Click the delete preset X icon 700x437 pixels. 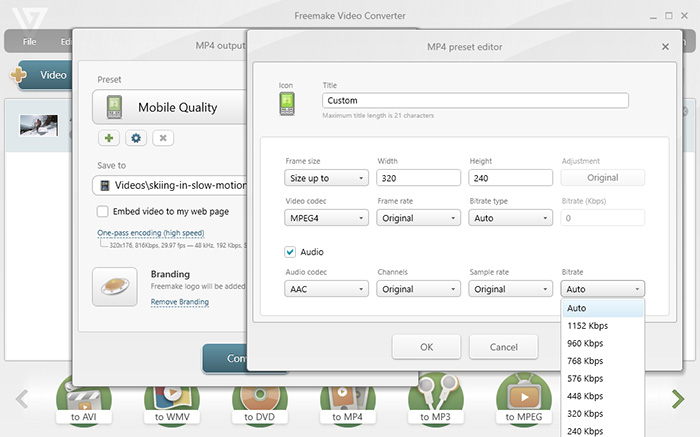click(163, 138)
